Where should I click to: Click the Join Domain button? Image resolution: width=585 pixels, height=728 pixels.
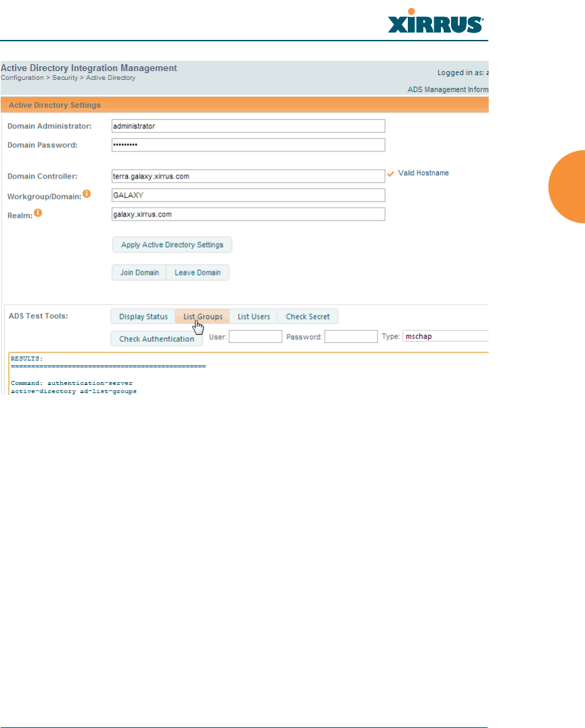click(x=139, y=273)
